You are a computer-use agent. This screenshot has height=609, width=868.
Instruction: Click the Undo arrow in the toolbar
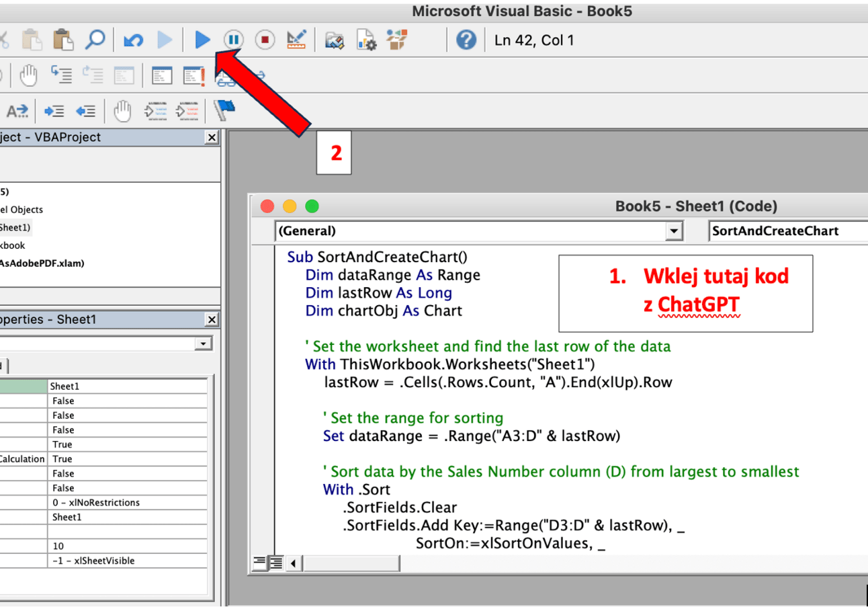coord(134,40)
